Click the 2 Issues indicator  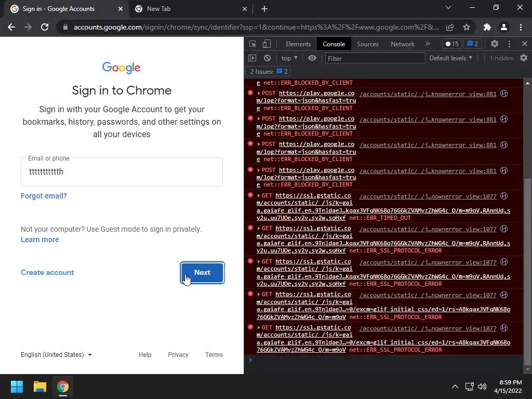[x=269, y=72]
